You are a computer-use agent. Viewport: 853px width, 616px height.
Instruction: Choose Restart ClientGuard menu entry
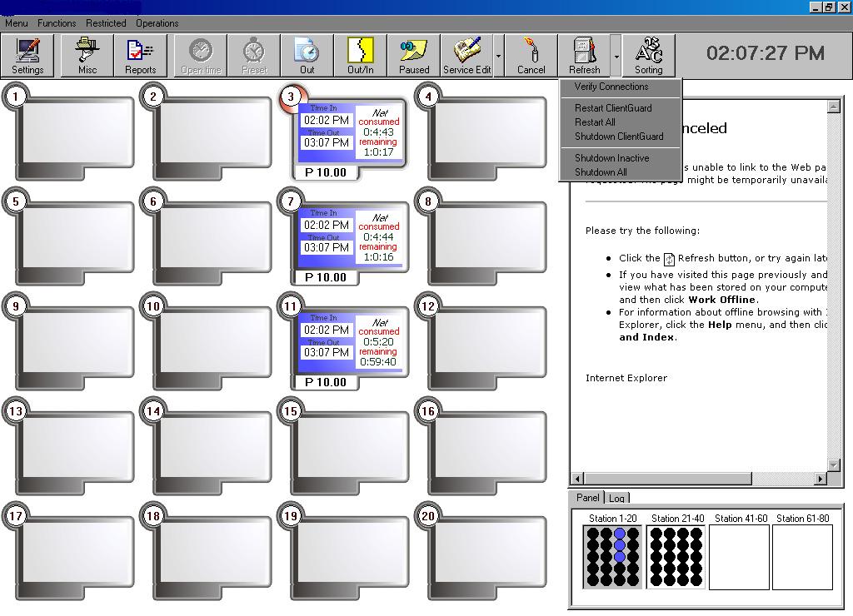(620, 107)
